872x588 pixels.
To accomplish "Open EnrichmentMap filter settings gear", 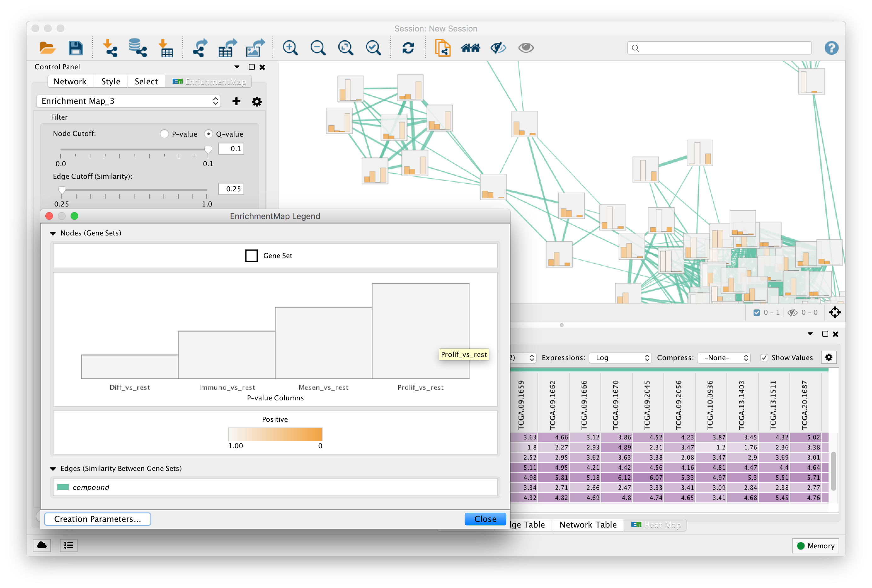I will tap(257, 101).
